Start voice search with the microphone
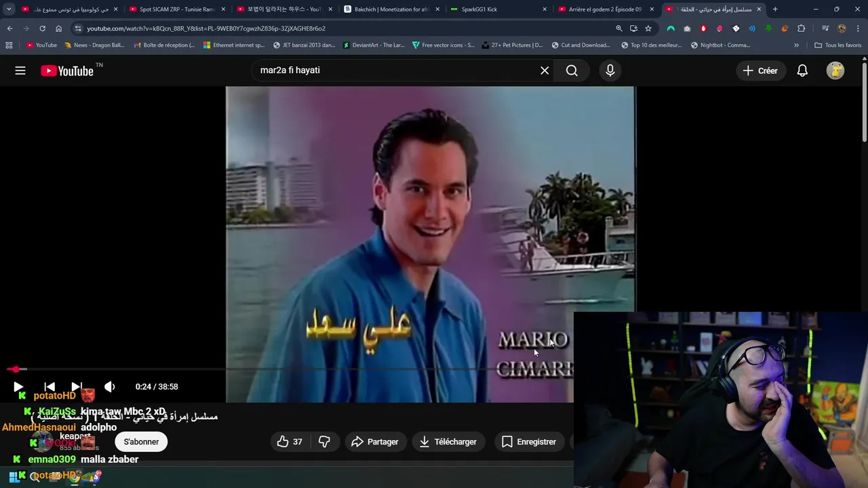This screenshot has height=488, width=868. click(610, 70)
